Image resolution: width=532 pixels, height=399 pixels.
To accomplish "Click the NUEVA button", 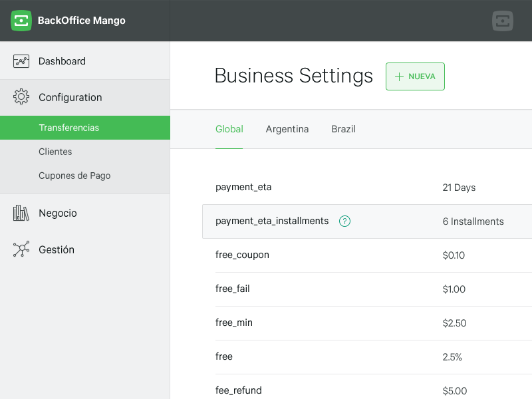I will point(415,76).
